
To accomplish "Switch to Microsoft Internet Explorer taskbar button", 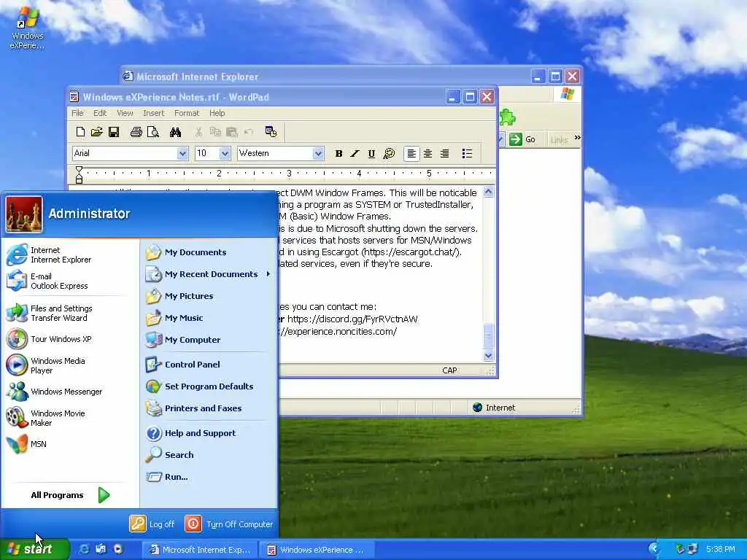I will tap(200, 550).
